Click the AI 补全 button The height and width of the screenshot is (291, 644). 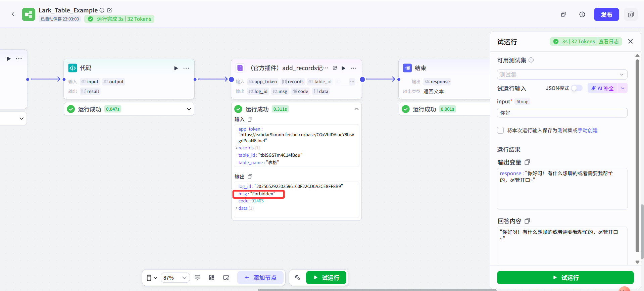click(x=602, y=88)
